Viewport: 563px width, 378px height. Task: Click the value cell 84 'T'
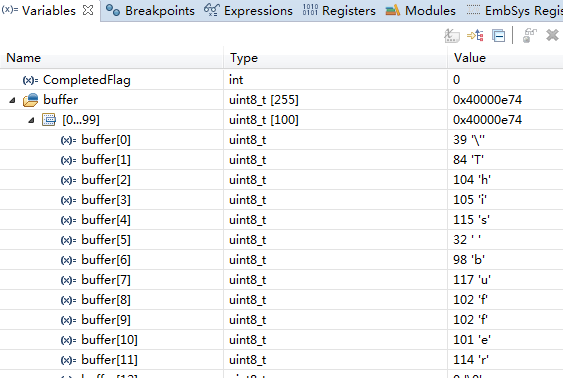tap(469, 160)
